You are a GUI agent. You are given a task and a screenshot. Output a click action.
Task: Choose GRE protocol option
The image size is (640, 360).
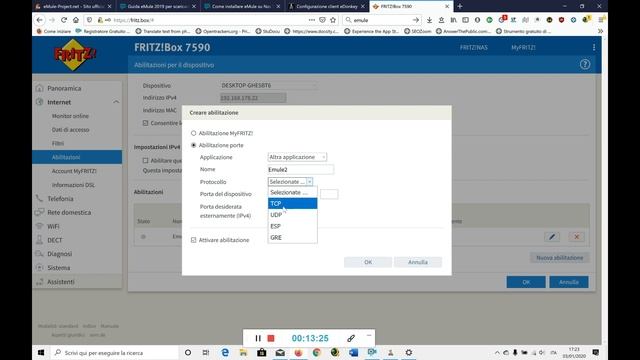292,238
